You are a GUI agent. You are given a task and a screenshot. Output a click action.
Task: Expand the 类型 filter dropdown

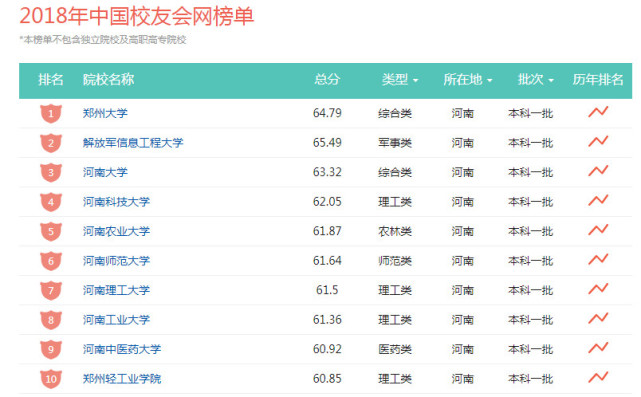click(399, 79)
